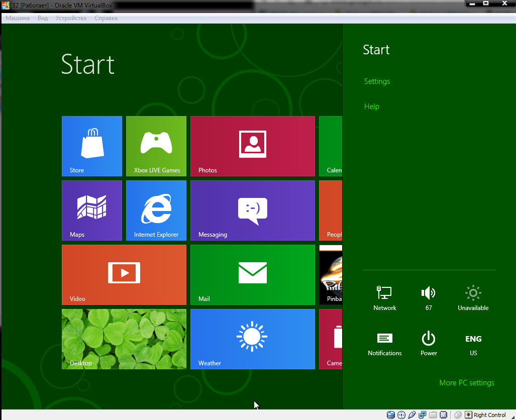Open the Video tile
The image size is (516, 420).
pos(124,275)
